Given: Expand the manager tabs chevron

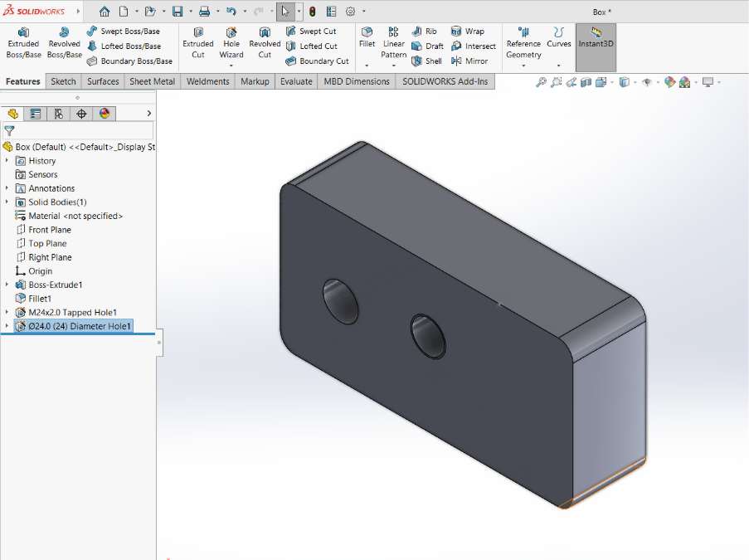Looking at the screenshot, I should coord(149,114).
